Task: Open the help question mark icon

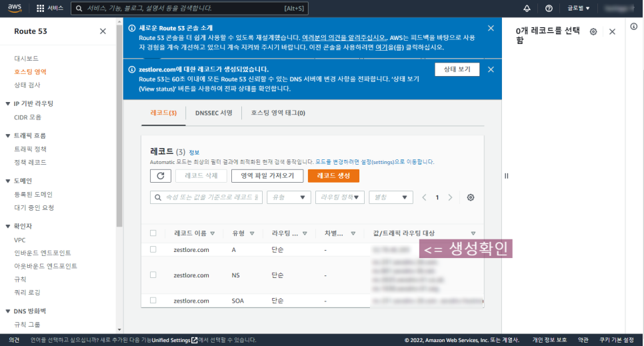Action: click(549, 8)
